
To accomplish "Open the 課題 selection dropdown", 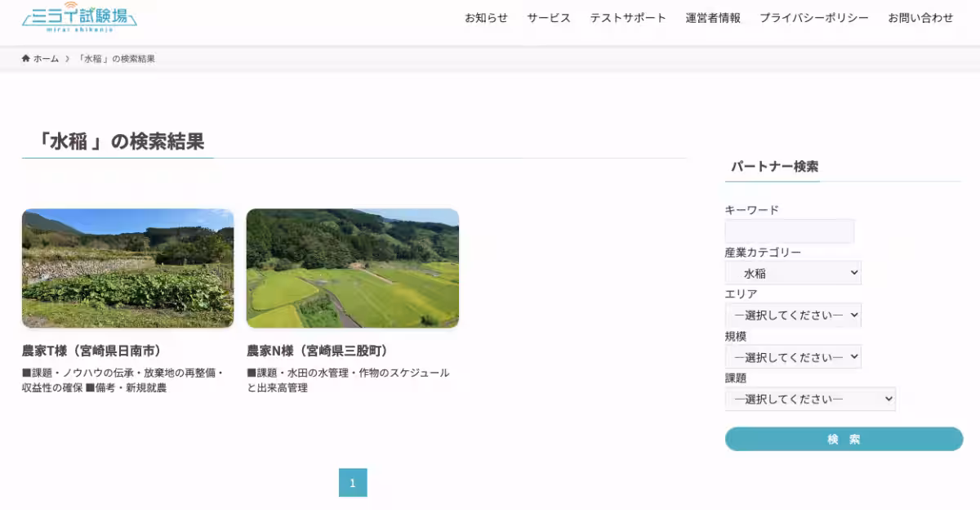I will tap(809, 399).
